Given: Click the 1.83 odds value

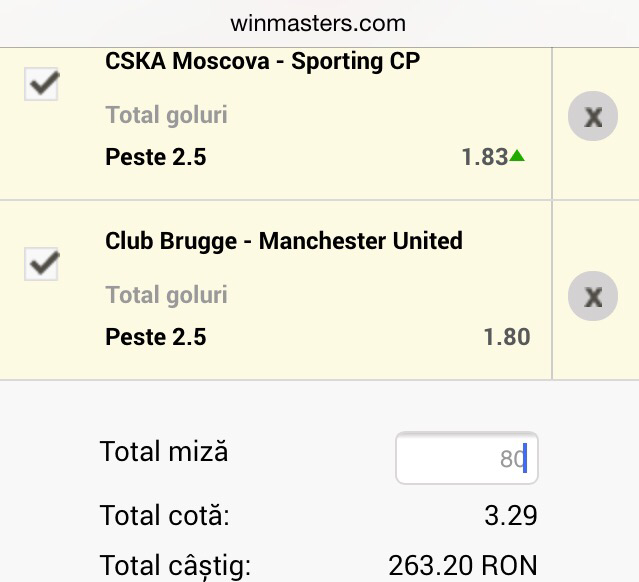Looking at the screenshot, I should 484,157.
